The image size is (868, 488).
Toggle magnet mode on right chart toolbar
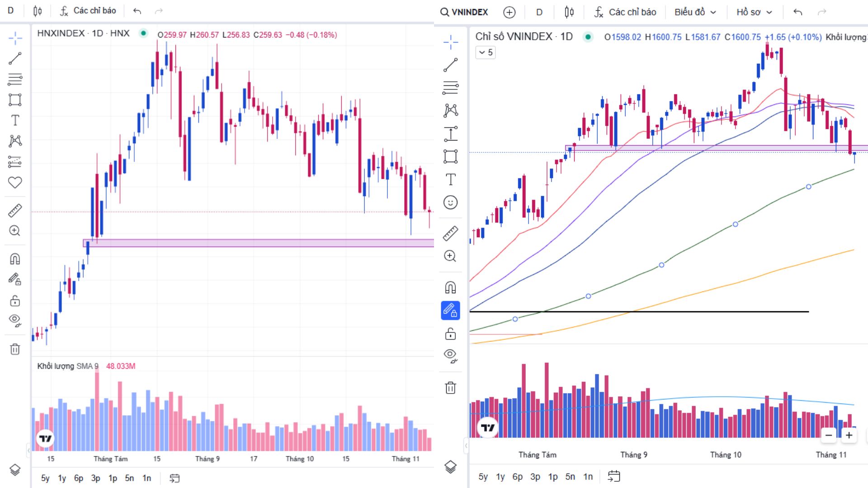(x=450, y=287)
